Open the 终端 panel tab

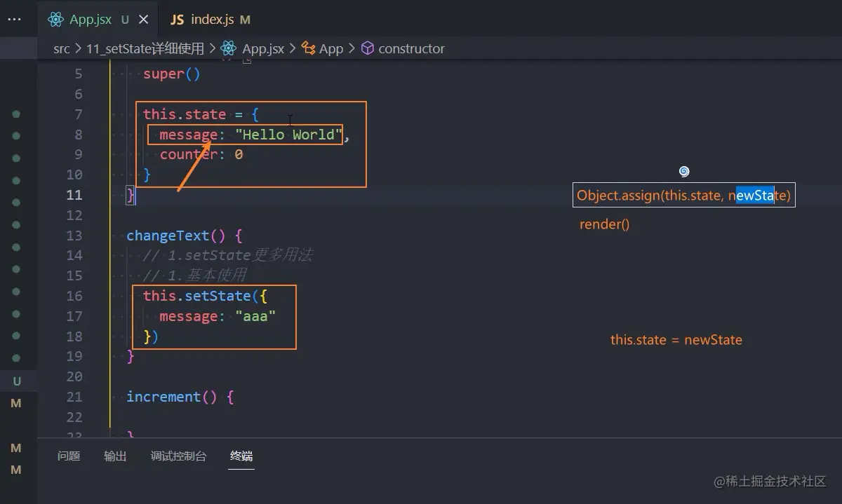click(x=241, y=456)
